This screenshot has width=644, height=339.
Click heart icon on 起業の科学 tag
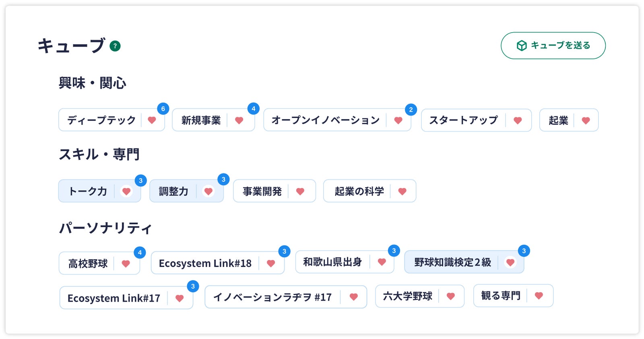click(x=402, y=191)
